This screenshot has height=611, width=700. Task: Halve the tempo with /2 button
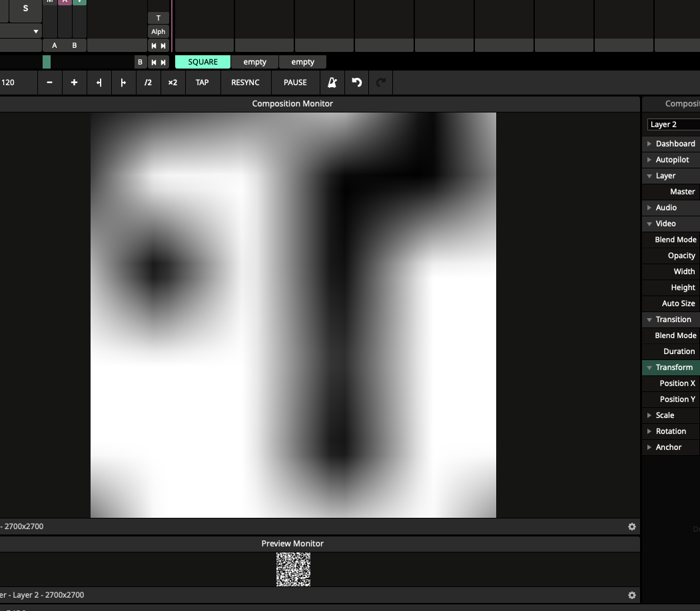[148, 83]
